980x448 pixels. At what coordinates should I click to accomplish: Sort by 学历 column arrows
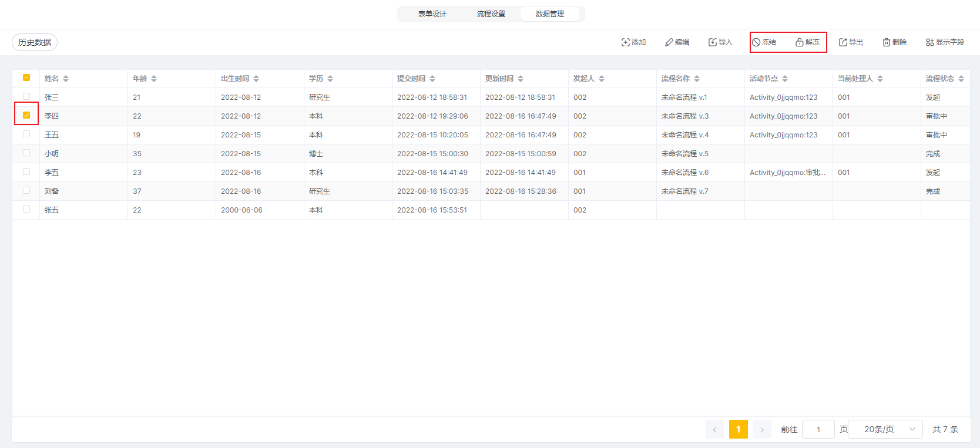[330, 79]
